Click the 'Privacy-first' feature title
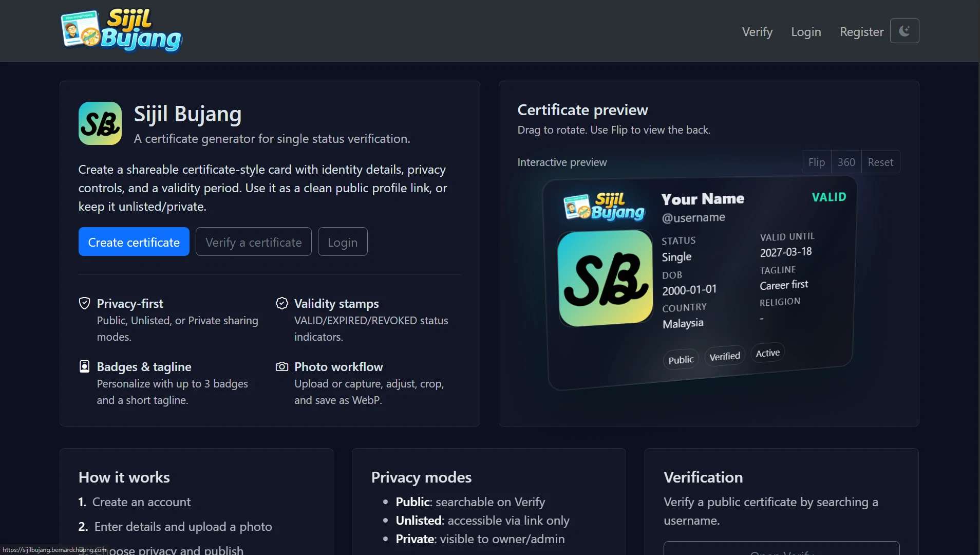Viewport: 980px width, 555px height. (x=130, y=303)
